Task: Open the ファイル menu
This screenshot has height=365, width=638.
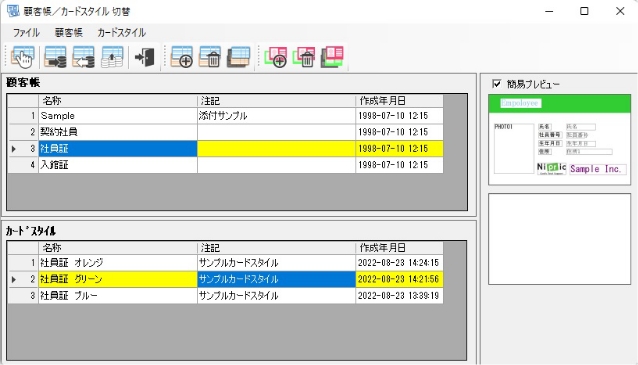Action: [26, 33]
